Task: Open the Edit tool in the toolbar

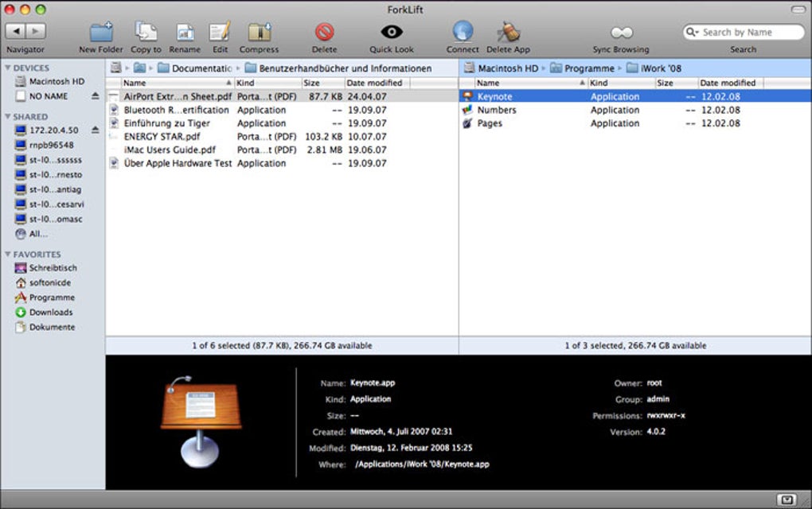Action: [x=220, y=32]
